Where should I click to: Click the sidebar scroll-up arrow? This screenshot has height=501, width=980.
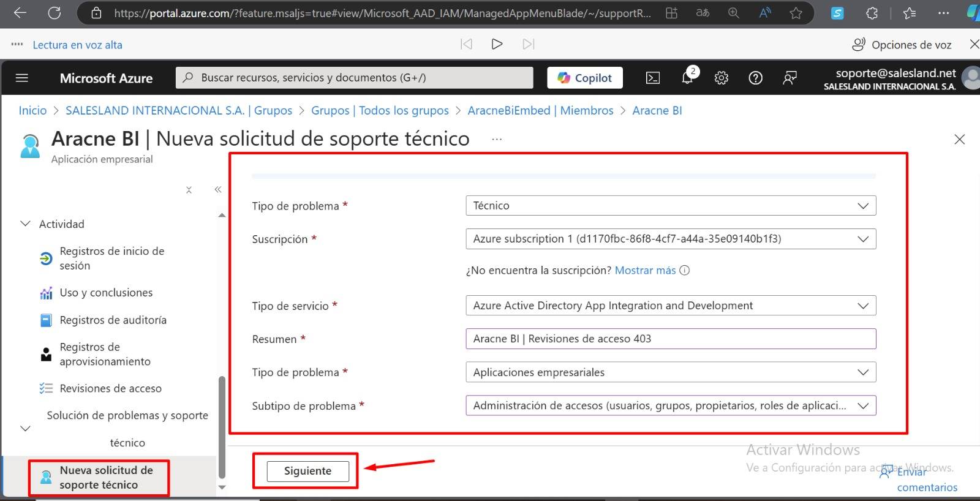222,216
